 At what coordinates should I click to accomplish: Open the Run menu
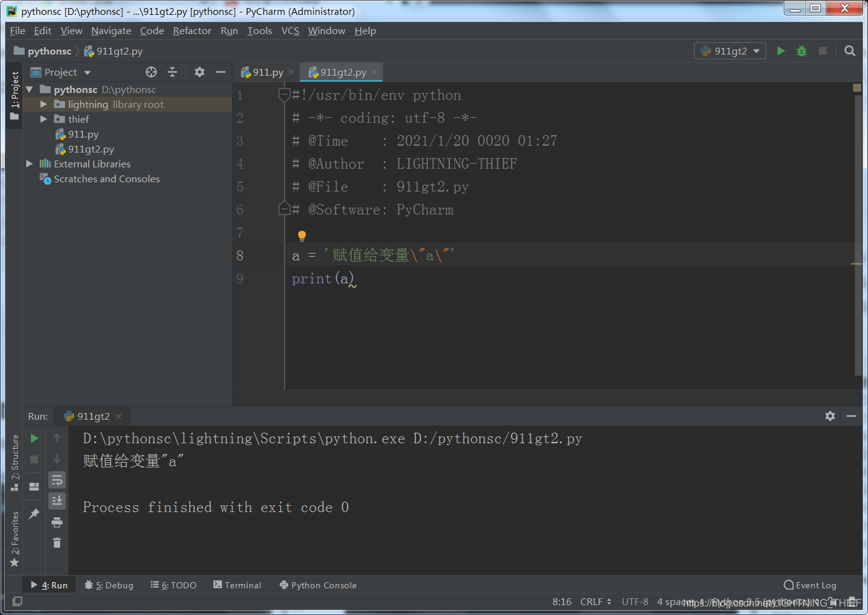(x=229, y=30)
